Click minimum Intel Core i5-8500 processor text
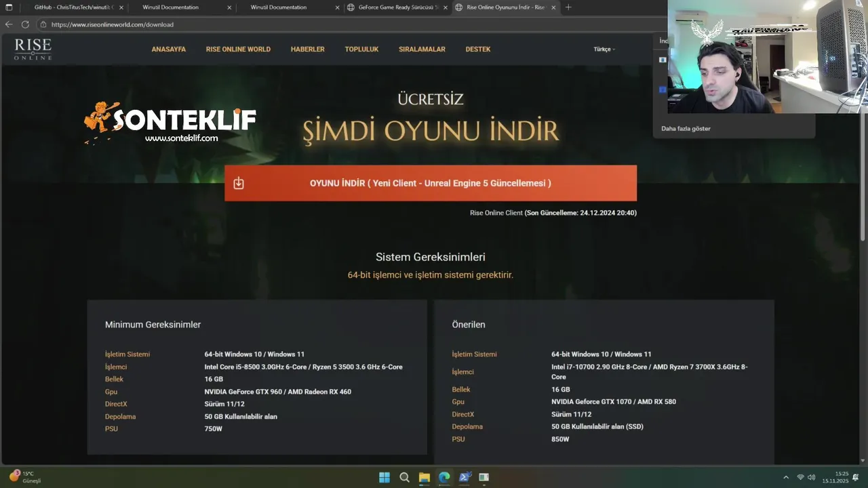The width and height of the screenshot is (868, 488). (x=303, y=367)
